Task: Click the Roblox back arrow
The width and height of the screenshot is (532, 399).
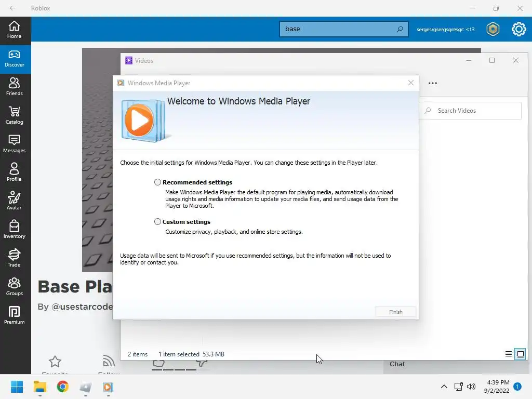Action: (x=12, y=8)
